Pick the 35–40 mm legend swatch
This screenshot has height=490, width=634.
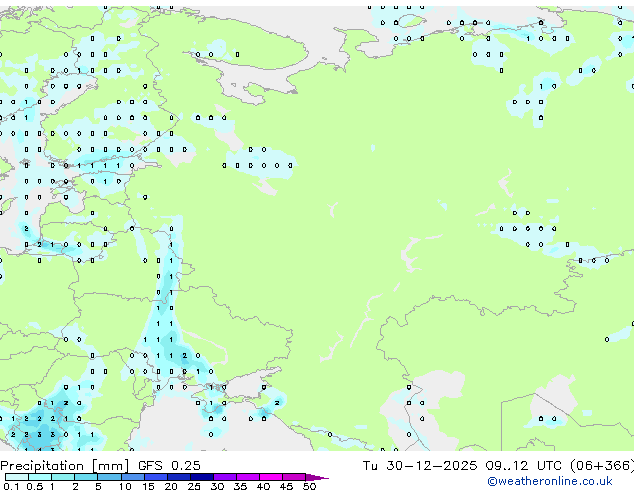pos(248,477)
